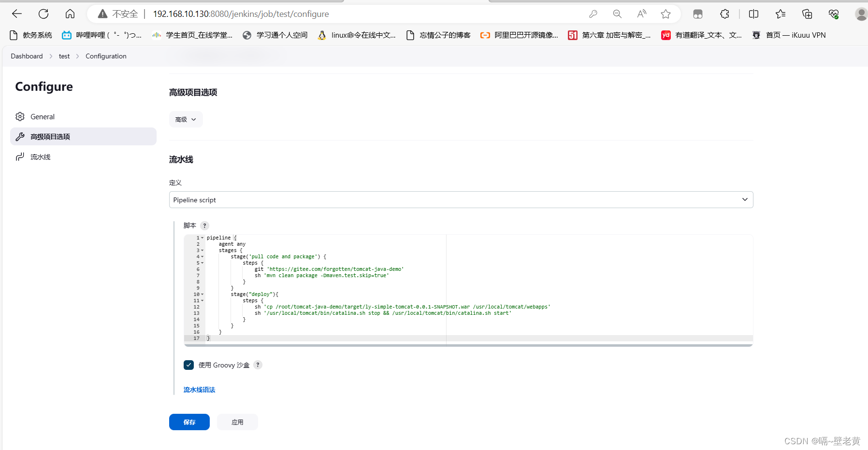868x450 pixels.
Task: Open the browser essentials heart icon
Action: coord(834,14)
